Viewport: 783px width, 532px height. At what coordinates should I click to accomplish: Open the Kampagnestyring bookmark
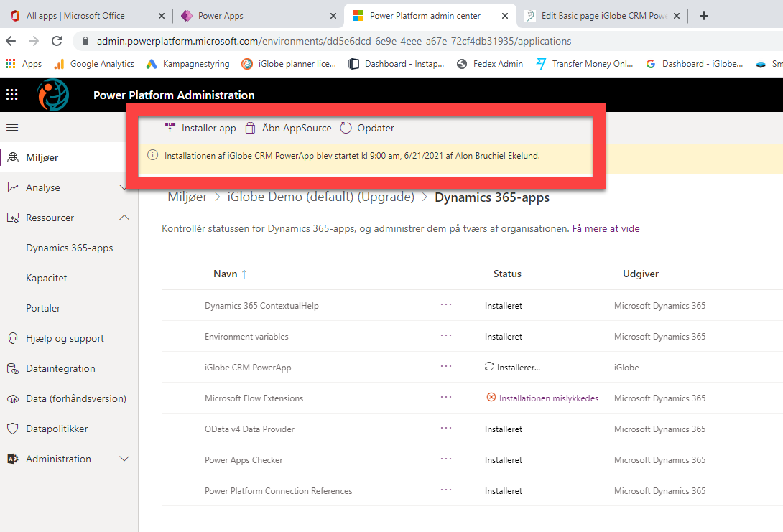187,64
